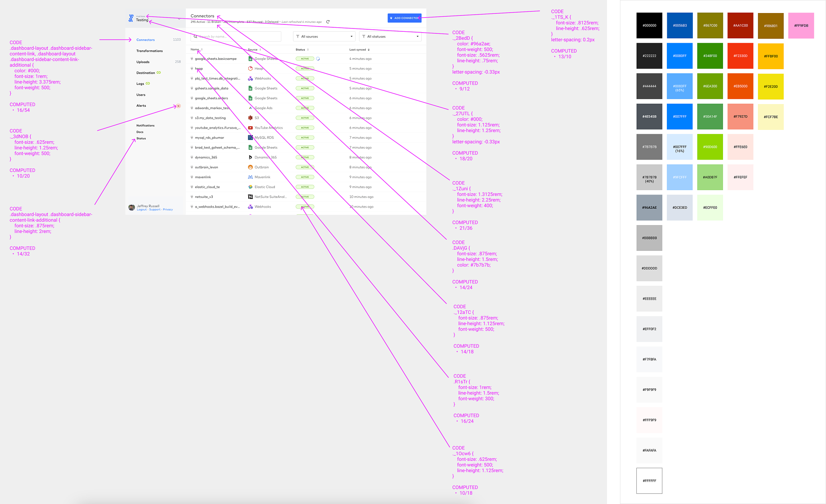Open the brad_test_gsheet_schema connector row
The width and height of the screenshot is (826, 504).
pyautogui.click(x=306, y=147)
